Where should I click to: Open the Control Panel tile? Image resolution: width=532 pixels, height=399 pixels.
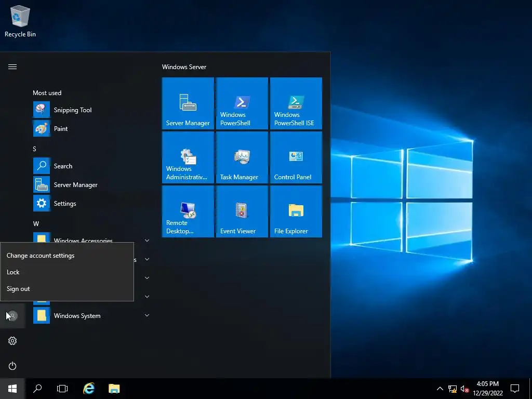pyautogui.click(x=296, y=157)
